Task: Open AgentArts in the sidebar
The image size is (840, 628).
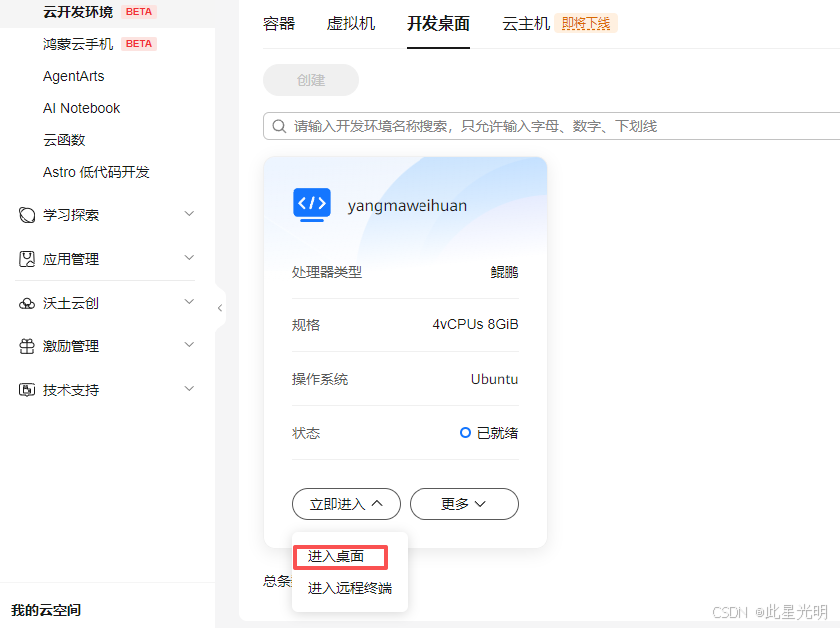Action: point(73,76)
